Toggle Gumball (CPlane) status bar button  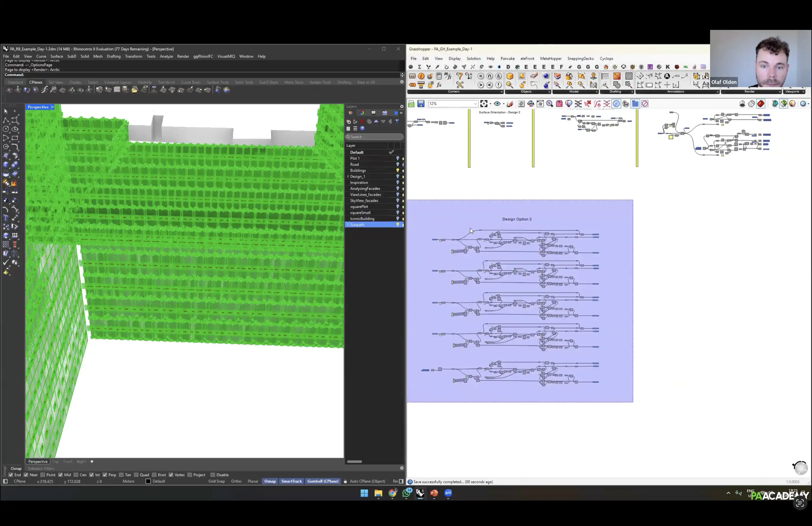point(323,482)
